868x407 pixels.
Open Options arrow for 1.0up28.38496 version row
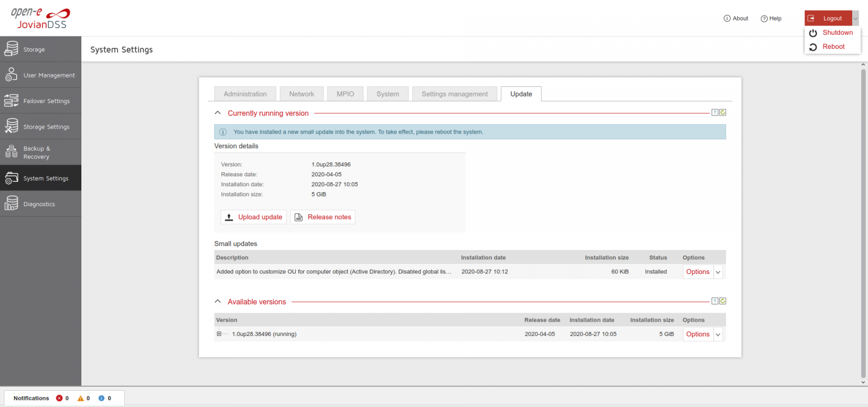[718, 334]
